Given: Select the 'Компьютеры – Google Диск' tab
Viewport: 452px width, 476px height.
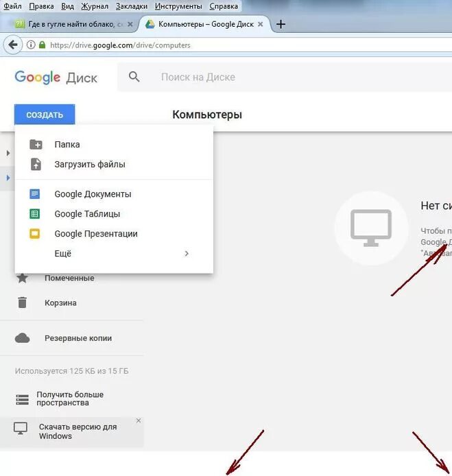Looking at the screenshot, I should (x=205, y=24).
